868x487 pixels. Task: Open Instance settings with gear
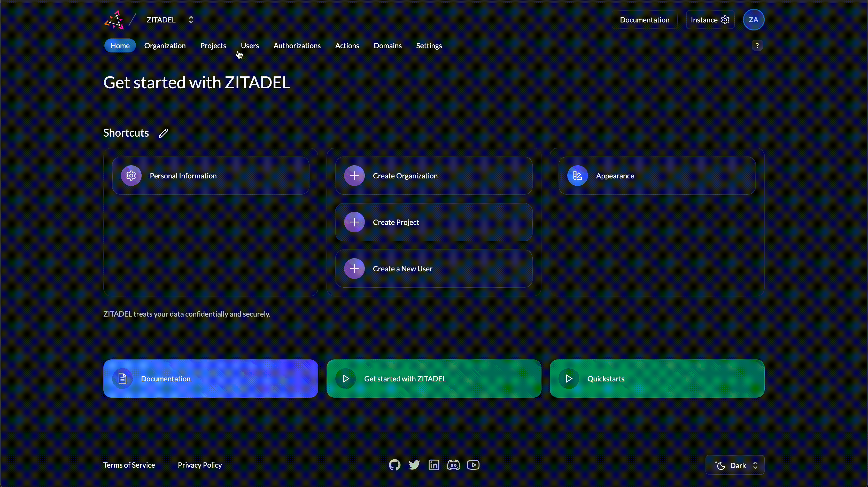tap(710, 20)
